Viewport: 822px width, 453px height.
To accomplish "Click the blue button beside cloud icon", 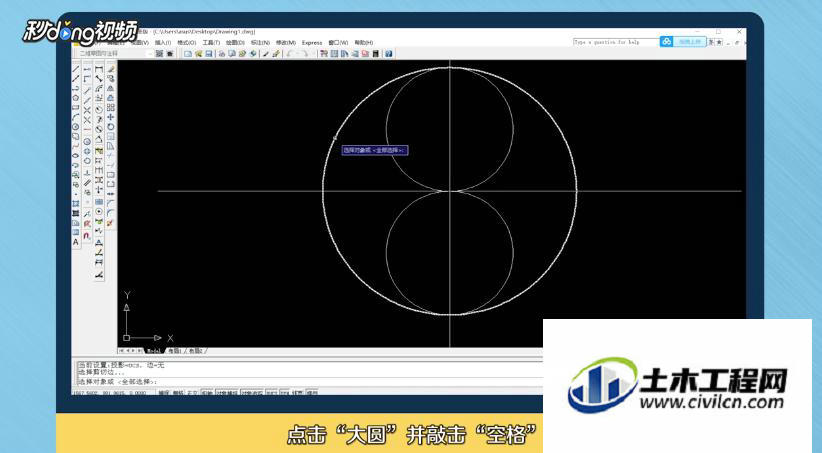I will pos(690,41).
